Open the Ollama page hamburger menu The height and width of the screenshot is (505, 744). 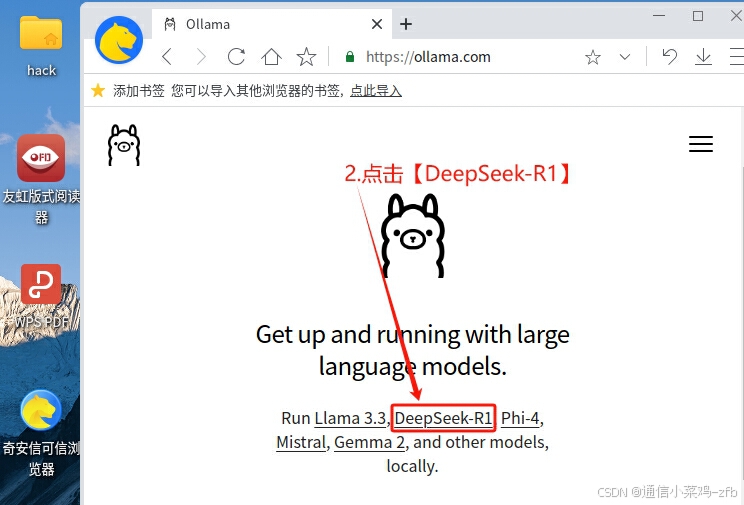pos(701,144)
